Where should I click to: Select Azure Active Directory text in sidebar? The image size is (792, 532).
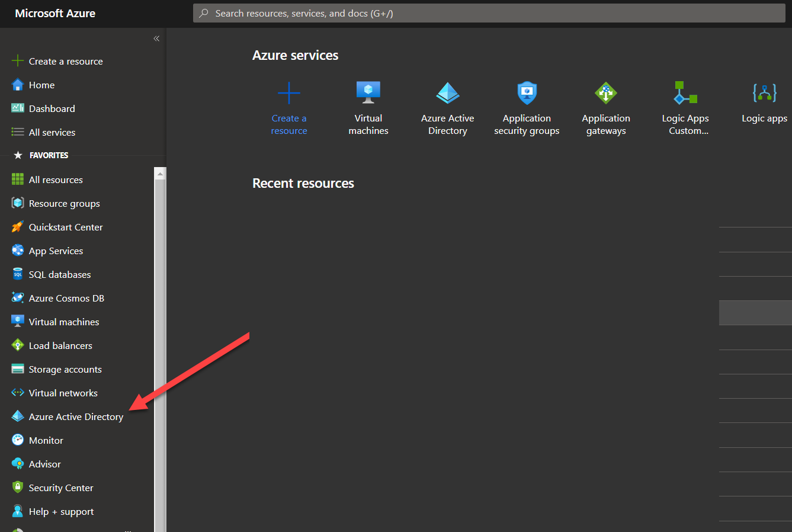point(76,416)
